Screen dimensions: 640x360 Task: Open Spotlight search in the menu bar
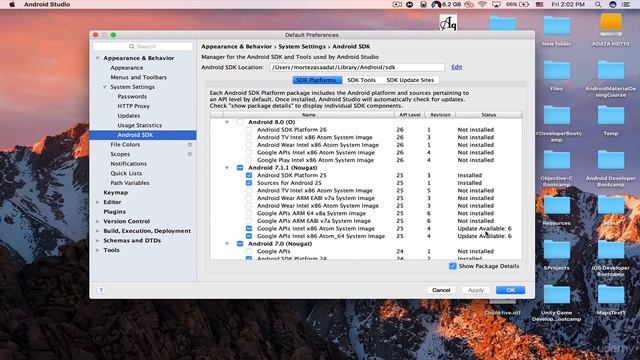(598, 4)
